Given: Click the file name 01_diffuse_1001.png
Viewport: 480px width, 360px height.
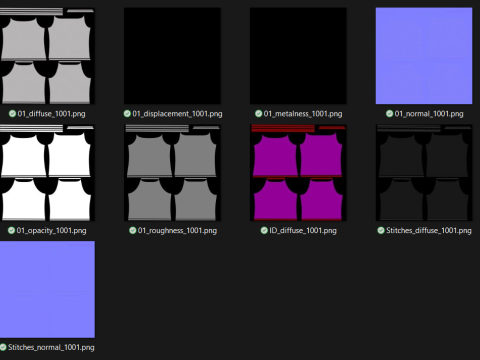Looking at the screenshot, I should [x=51, y=114].
